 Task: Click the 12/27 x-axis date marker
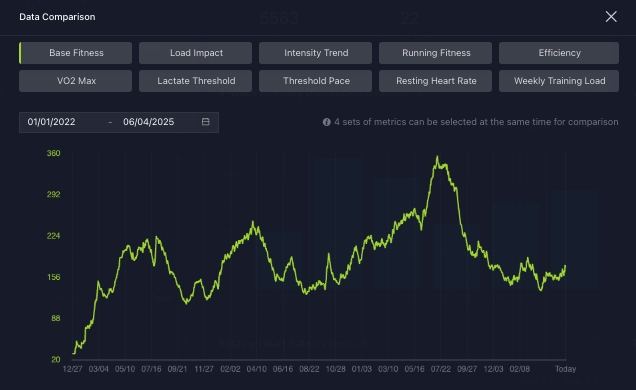(73, 369)
